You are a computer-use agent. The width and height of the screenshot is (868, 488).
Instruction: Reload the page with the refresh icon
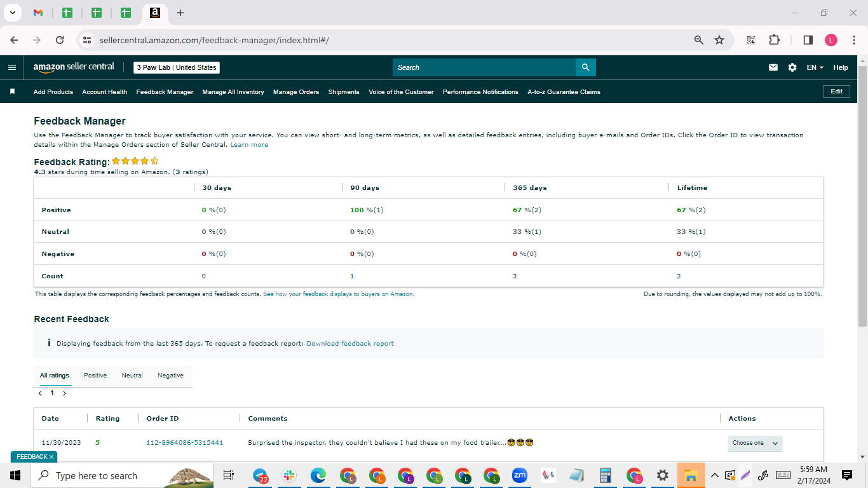(60, 40)
